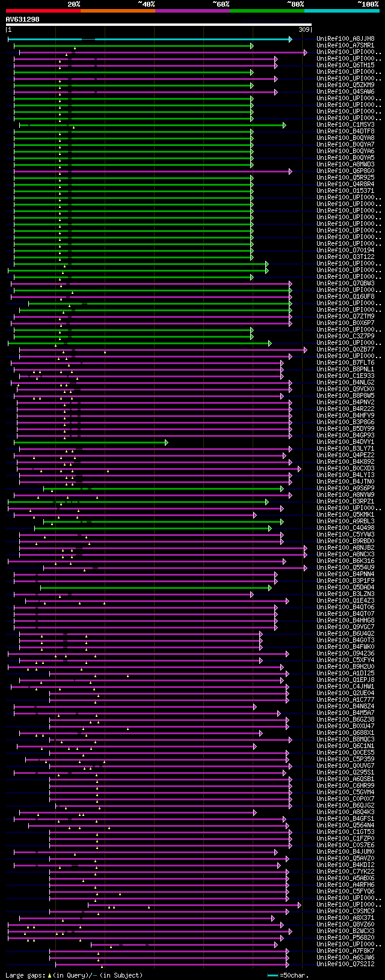The image size is (385, 980).
Task: Select the UniRef100_B0X6P7 label
Action: tap(345, 323)
